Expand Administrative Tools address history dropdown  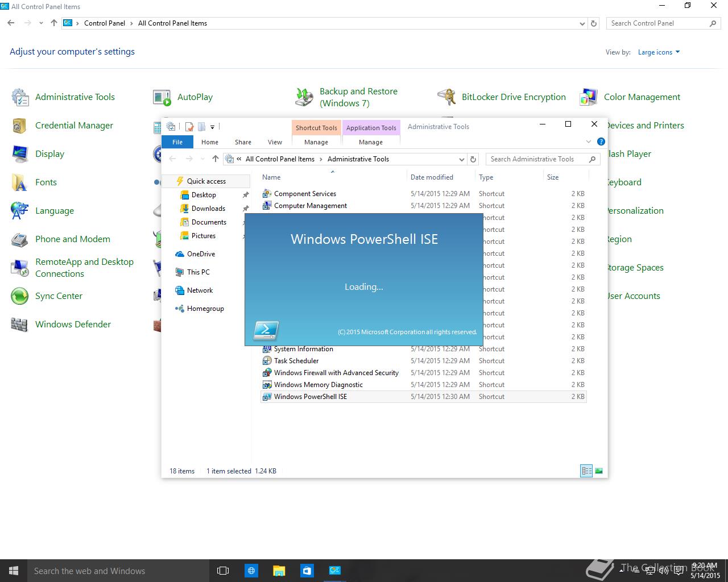point(461,159)
